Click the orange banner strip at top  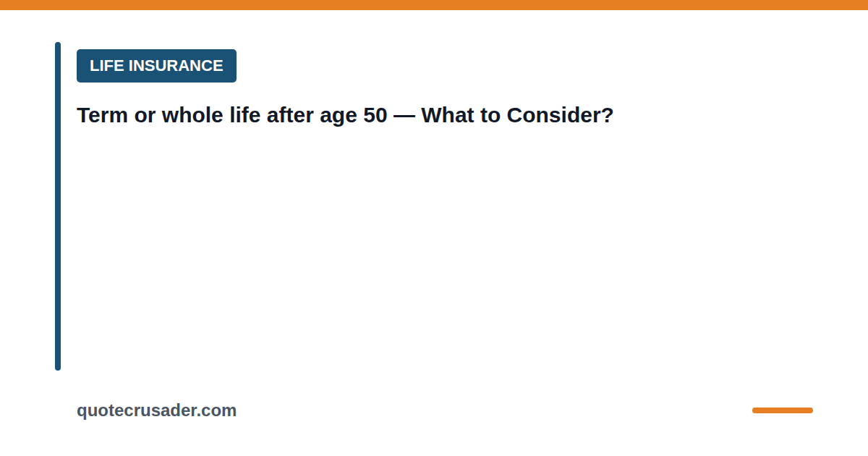point(434,5)
